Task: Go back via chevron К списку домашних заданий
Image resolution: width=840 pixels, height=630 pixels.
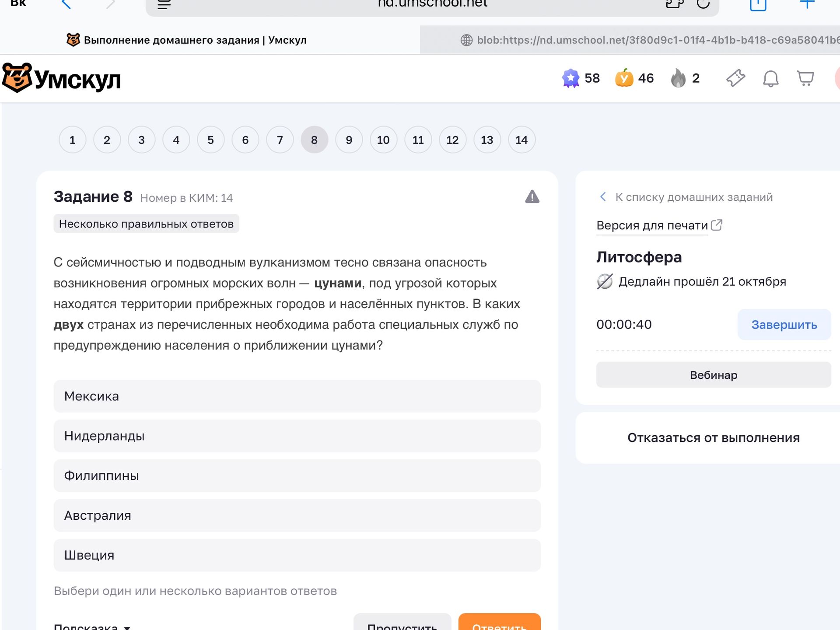Action: click(603, 197)
